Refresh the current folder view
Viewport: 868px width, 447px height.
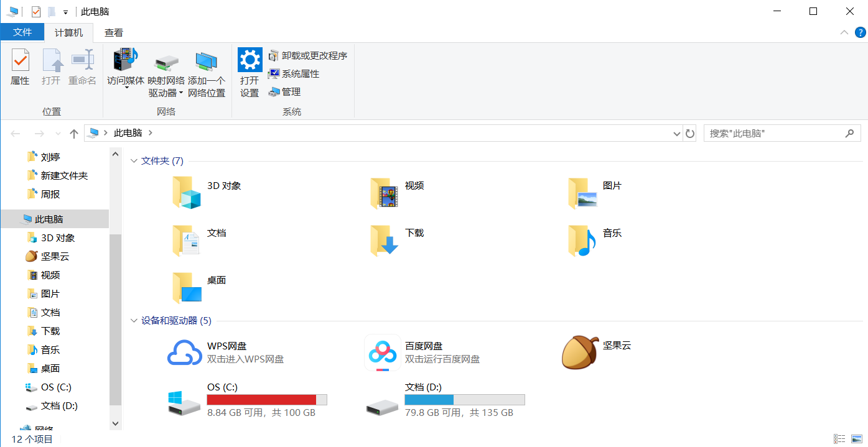[x=691, y=132]
